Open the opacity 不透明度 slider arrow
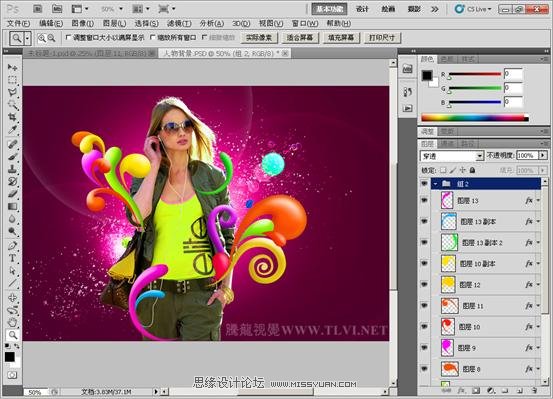Image resolution: width=553 pixels, height=399 pixels. click(x=543, y=155)
